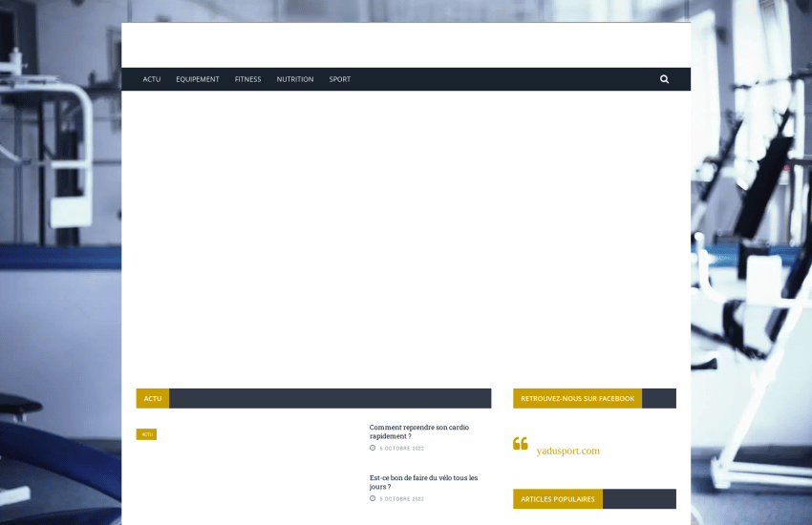The height and width of the screenshot is (525, 812).
Task: Follow the yadusport.com link
Action: click(567, 451)
